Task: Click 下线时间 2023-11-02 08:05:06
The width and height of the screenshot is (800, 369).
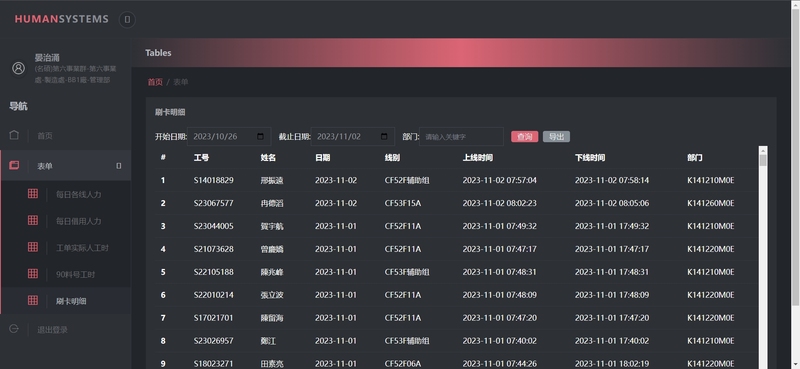Action: coord(612,203)
